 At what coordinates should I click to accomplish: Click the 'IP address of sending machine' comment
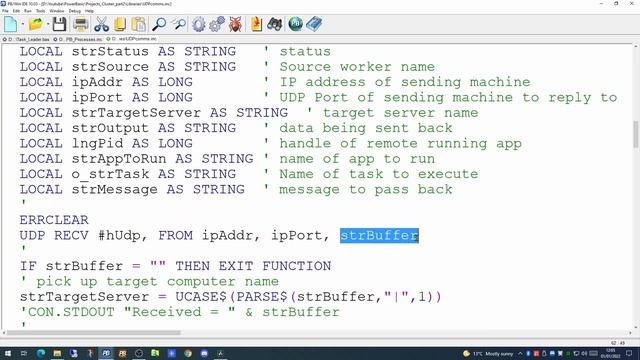tap(405, 82)
